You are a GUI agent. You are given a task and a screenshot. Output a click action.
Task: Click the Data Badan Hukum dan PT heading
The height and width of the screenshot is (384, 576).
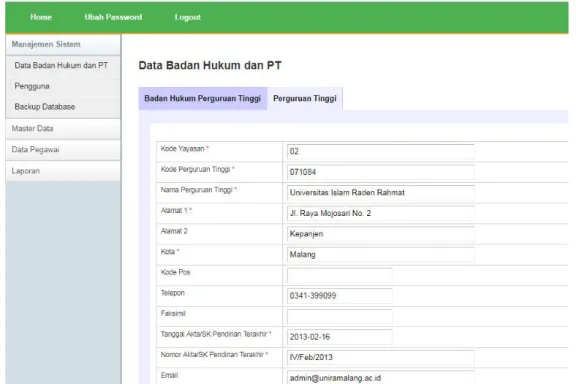(x=210, y=65)
